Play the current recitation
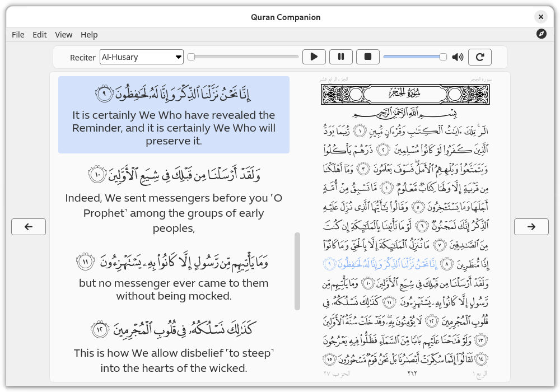560x392 pixels. [314, 57]
